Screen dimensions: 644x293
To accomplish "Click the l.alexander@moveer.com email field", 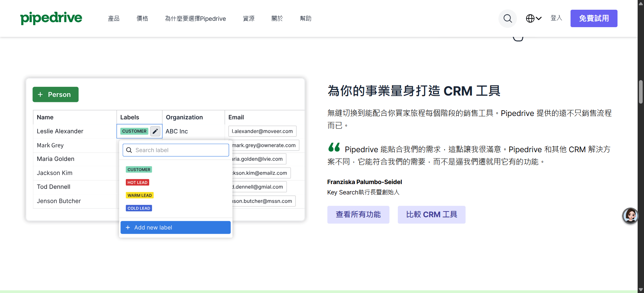I will [x=262, y=131].
